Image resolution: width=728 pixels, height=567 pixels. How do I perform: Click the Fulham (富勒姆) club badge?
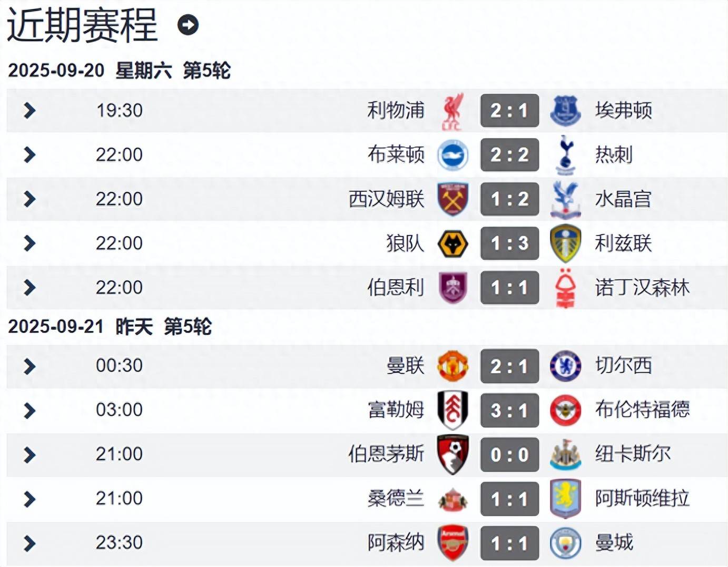tap(452, 410)
